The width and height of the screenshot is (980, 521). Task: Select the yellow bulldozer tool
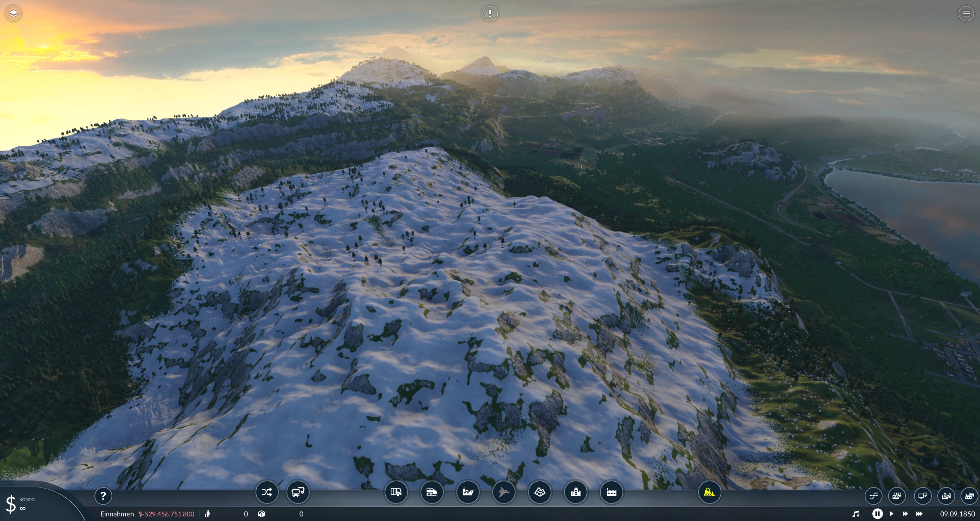click(710, 492)
